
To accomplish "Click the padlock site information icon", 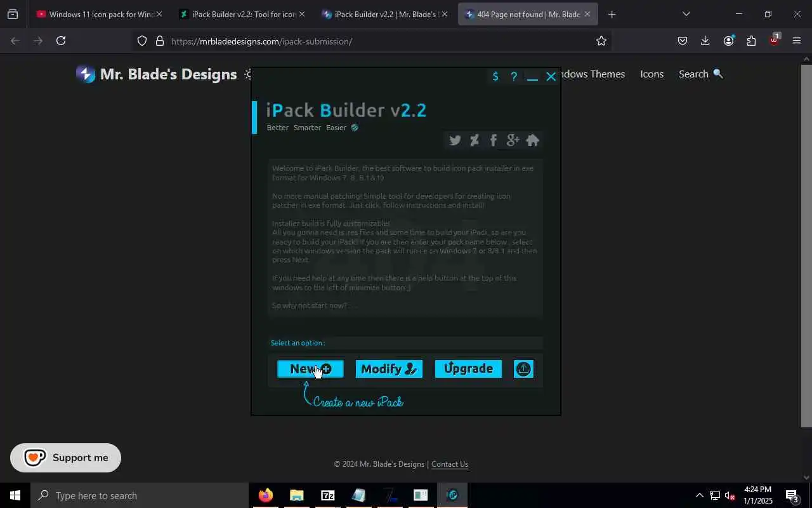I will point(160,41).
